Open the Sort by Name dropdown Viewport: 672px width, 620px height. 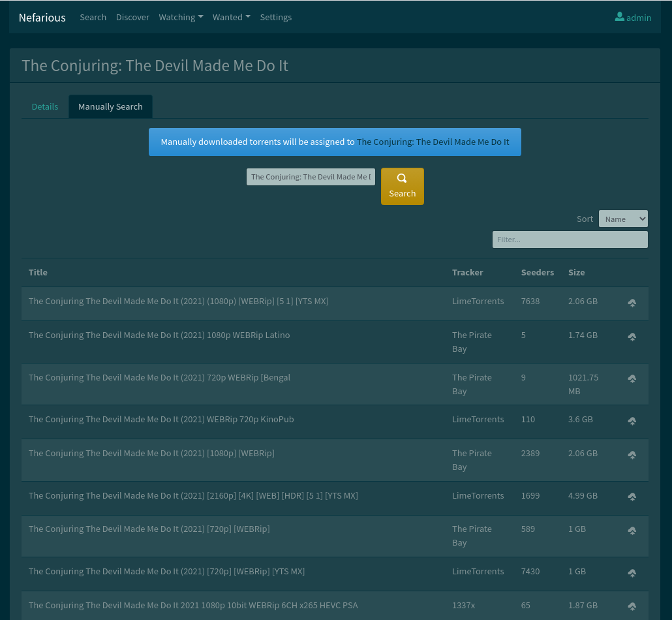622,219
